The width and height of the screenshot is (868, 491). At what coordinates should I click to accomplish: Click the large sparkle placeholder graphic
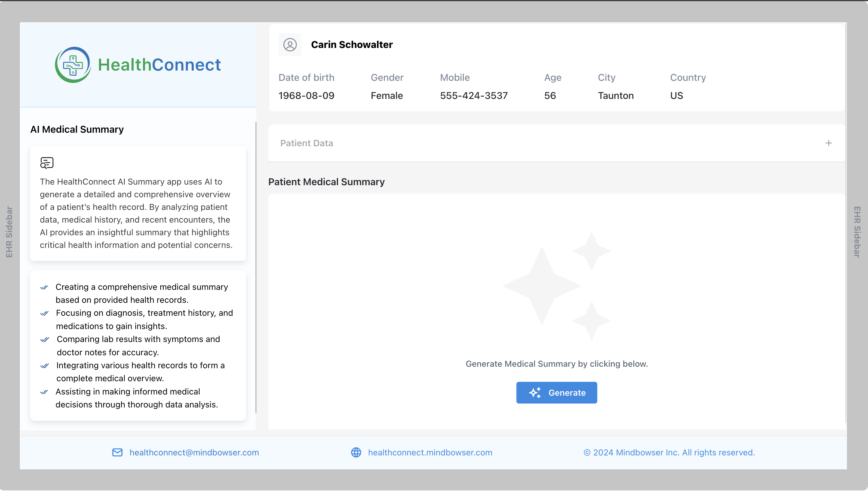tap(557, 286)
